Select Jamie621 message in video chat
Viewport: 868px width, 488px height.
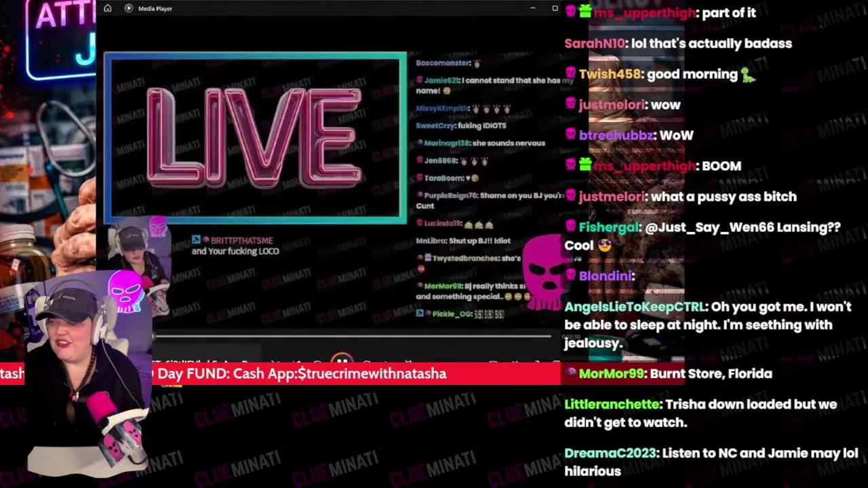(x=494, y=85)
